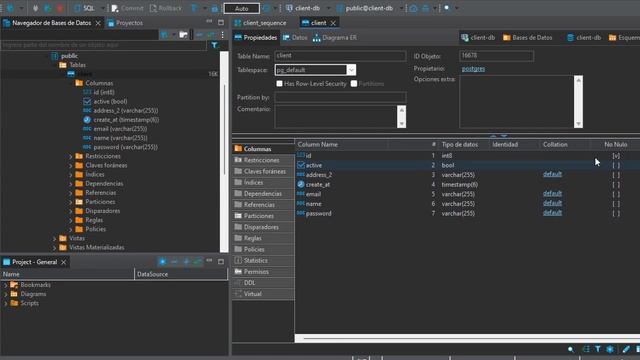This screenshot has height=360, width=640.
Task: Click default collation link for email
Action: click(x=552, y=193)
